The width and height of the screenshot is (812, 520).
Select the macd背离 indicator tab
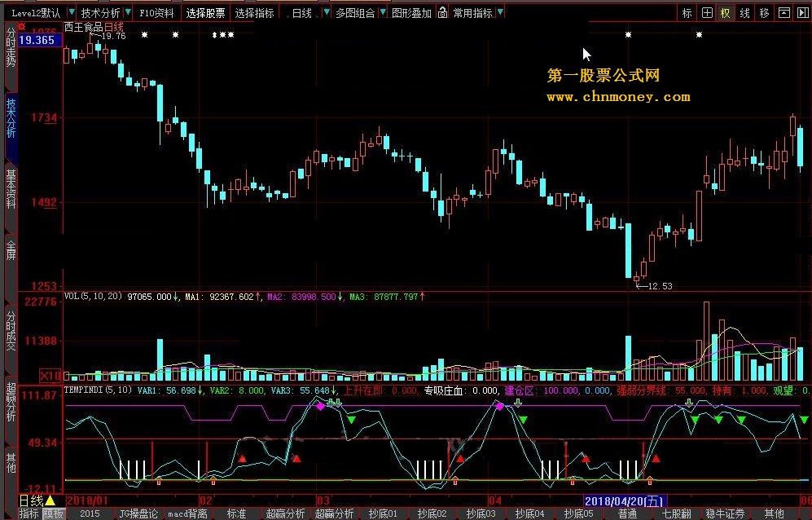pos(187,513)
